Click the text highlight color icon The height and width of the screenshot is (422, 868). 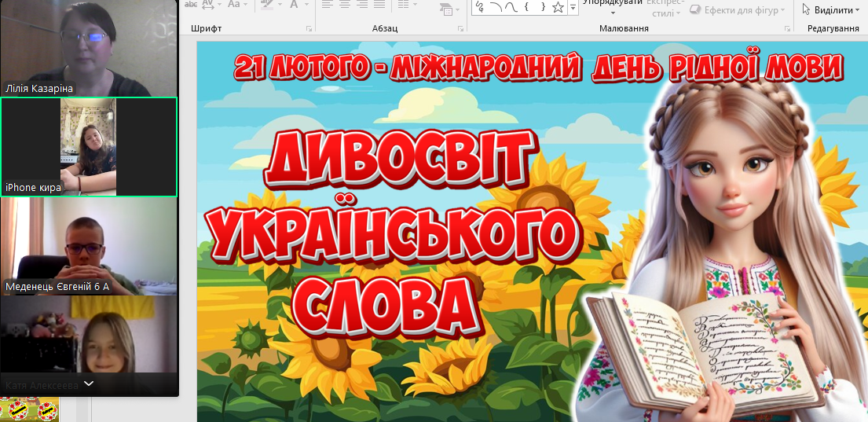coord(267,5)
